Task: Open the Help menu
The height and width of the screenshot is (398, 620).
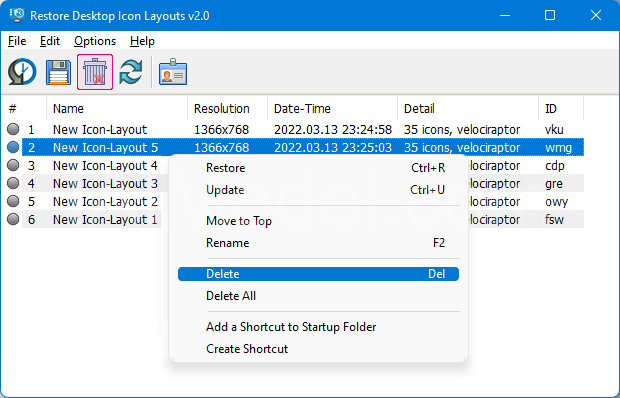Action: 142,41
